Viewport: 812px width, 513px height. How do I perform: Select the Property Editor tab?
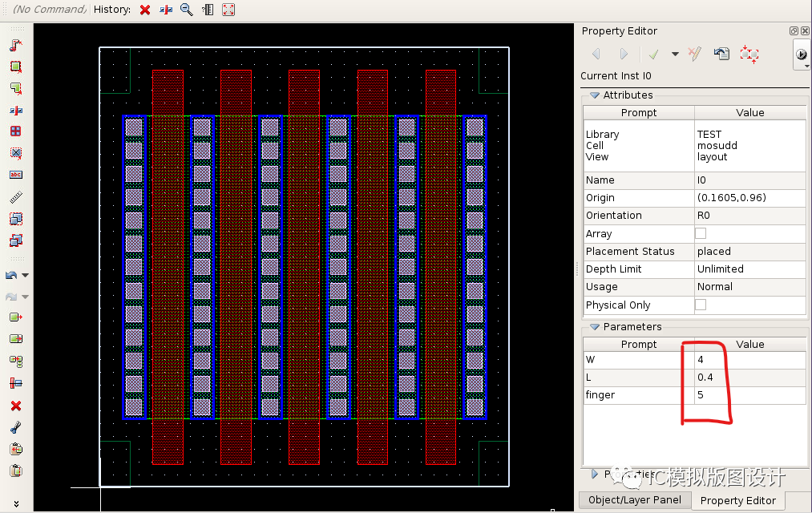[737, 500]
